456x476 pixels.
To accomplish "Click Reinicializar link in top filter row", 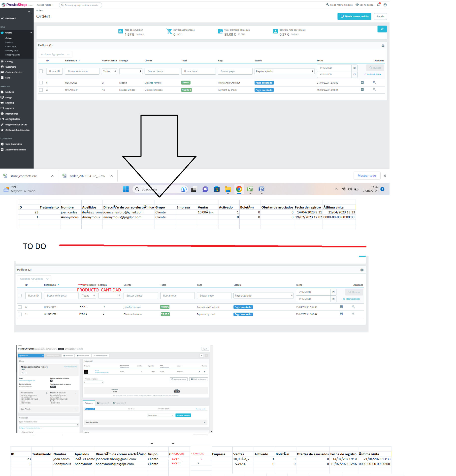I will (x=372, y=74).
